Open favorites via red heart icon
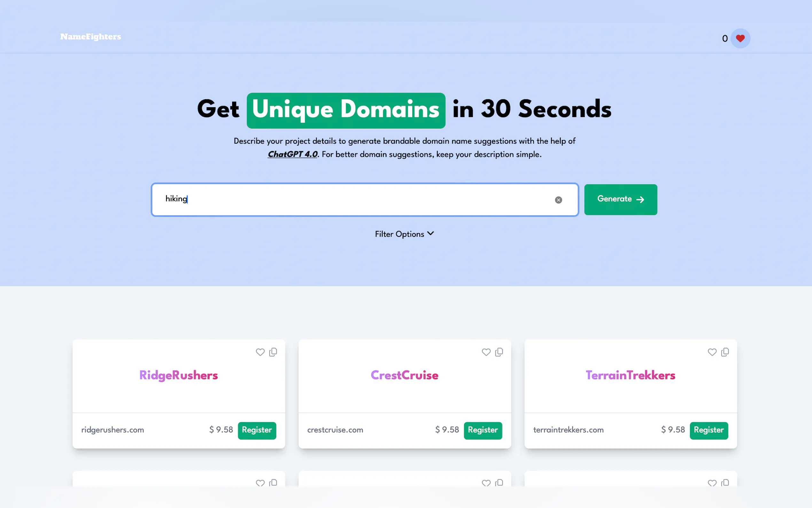This screenshot has height=508, width=812. [x=740, y=38]
